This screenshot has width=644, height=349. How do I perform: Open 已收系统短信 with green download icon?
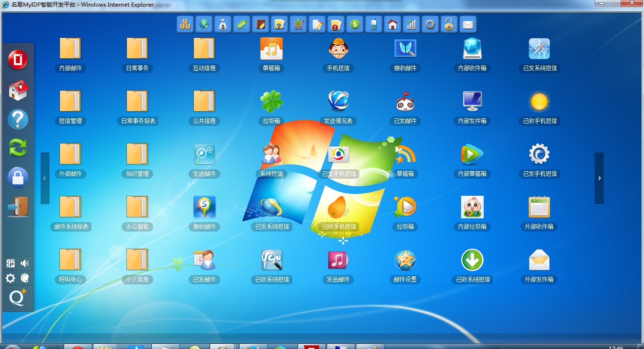(x=472, y=259)
